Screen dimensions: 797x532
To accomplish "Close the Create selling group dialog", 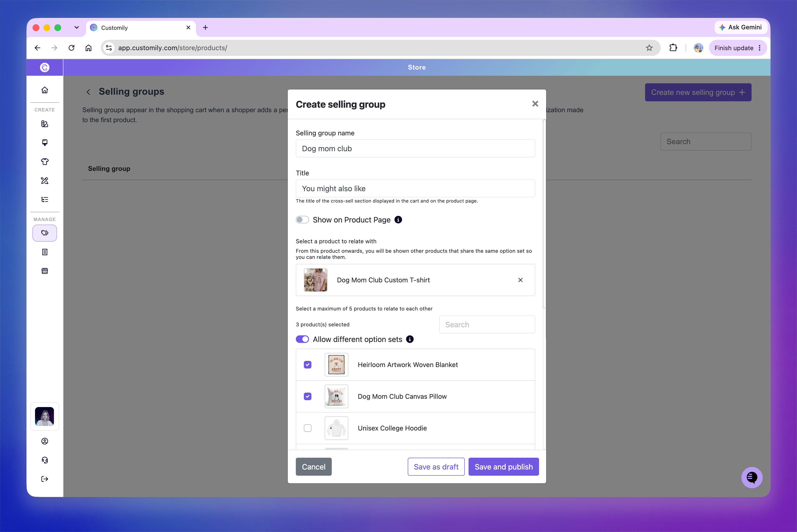I will pos(535,104).
